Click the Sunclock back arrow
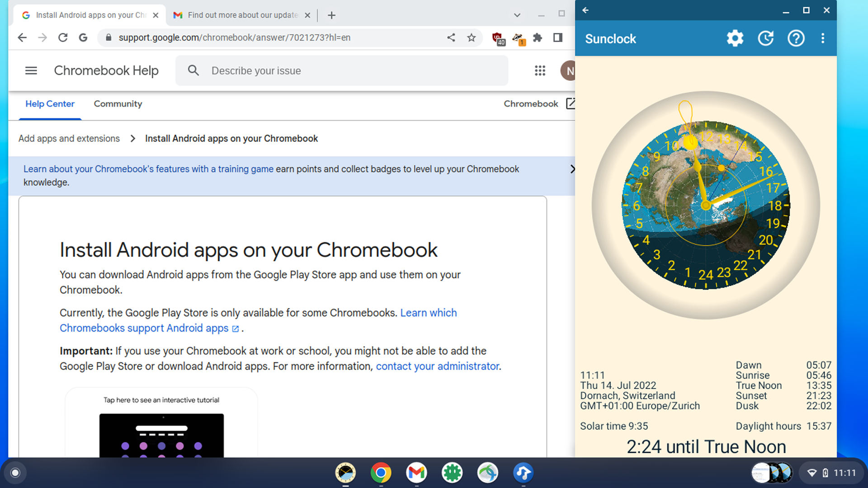The width and height of the screenshot is (868, 488). [585, 10]
